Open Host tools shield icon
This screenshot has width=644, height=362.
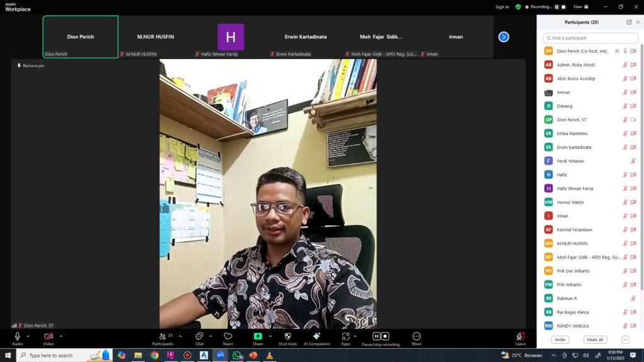point(287,337)
